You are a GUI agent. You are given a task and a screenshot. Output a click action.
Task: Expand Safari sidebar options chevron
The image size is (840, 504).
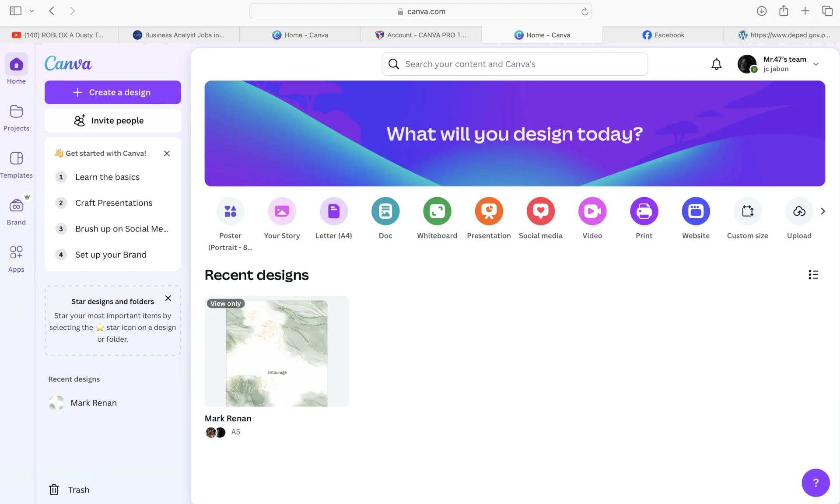pyautogui.click(x=31, y=11)
